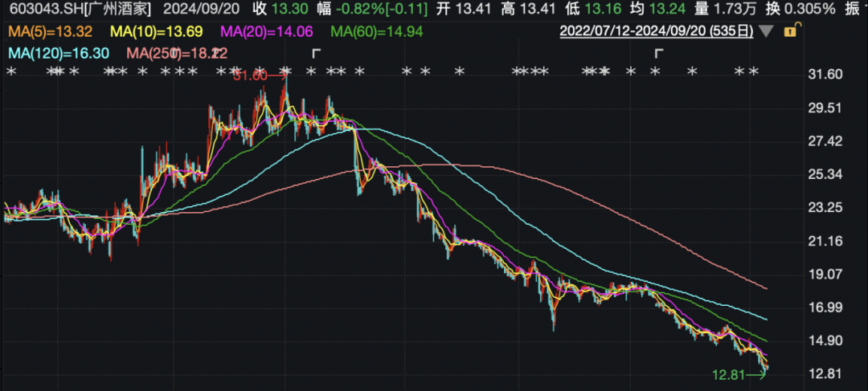Click the red 31.60 peak price annotation

(x=249, y=75)
